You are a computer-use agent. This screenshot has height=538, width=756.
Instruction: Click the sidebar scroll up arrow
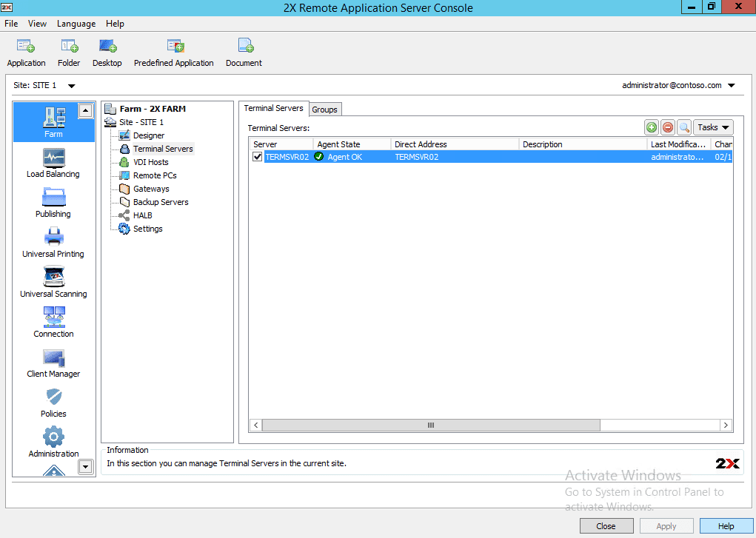point(85,111)
